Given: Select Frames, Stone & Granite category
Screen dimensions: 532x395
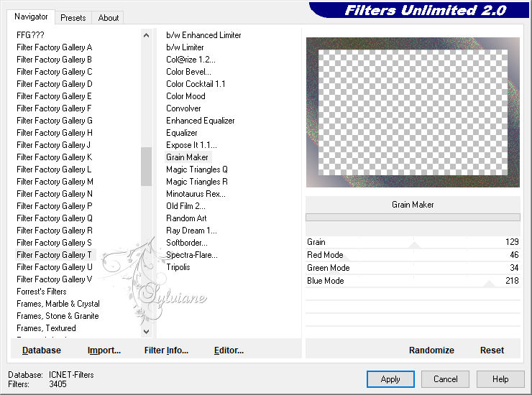Looking at the screenshot, I should [x=58, y=316].
